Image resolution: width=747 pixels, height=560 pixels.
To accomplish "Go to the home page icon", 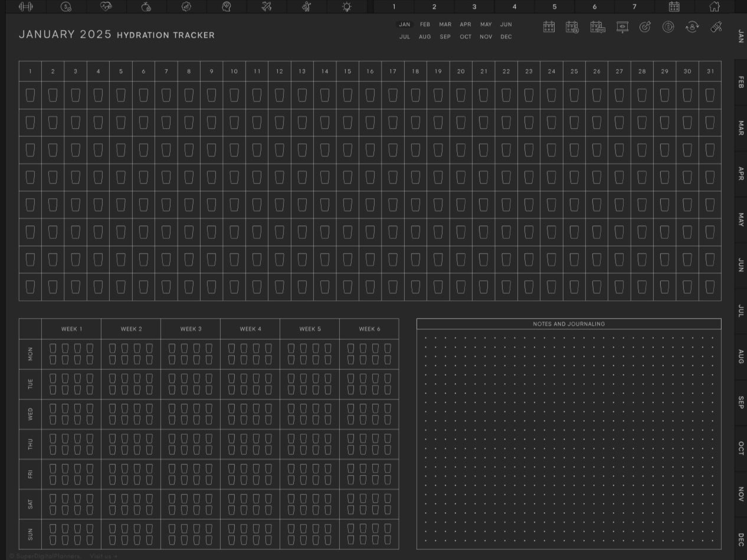I will point(714,6).
